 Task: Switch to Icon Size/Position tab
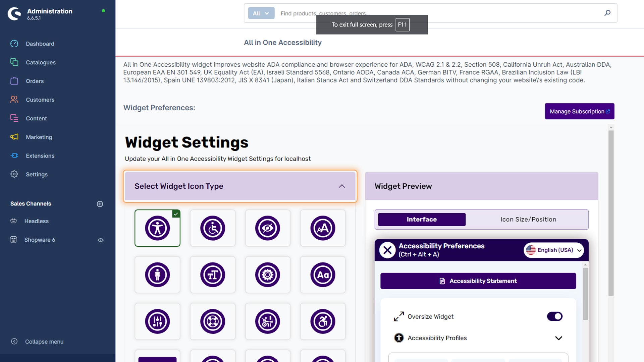(x=528, y=219)
